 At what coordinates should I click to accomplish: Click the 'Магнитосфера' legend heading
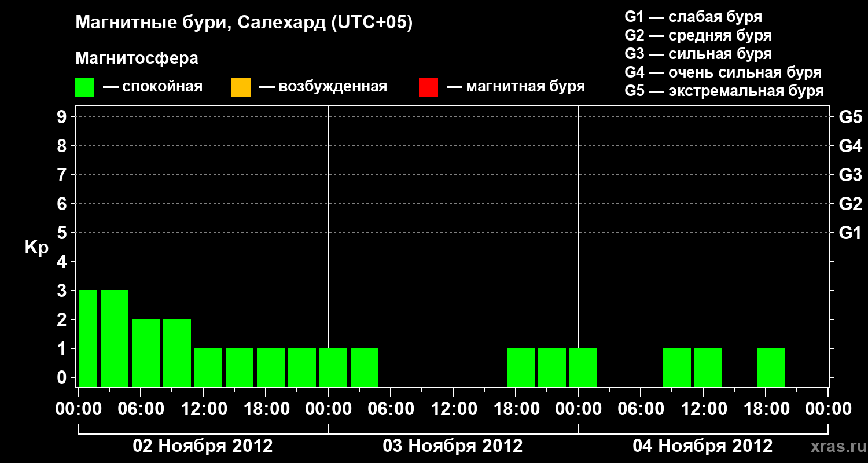(137, 58)
